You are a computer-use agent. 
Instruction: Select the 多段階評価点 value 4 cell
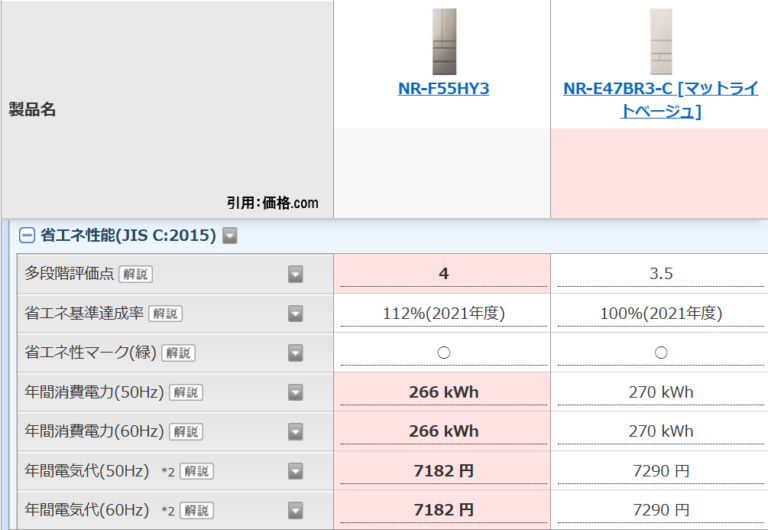click(x=442, y=274)
